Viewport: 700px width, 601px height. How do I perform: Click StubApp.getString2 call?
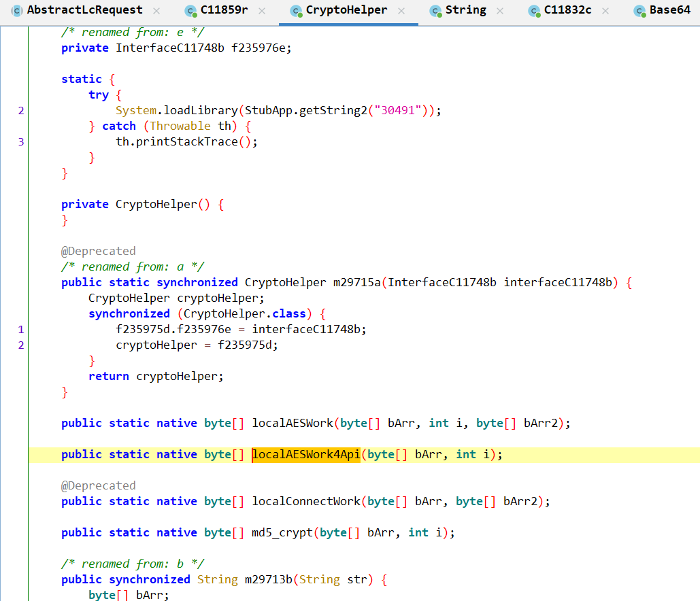306,110
